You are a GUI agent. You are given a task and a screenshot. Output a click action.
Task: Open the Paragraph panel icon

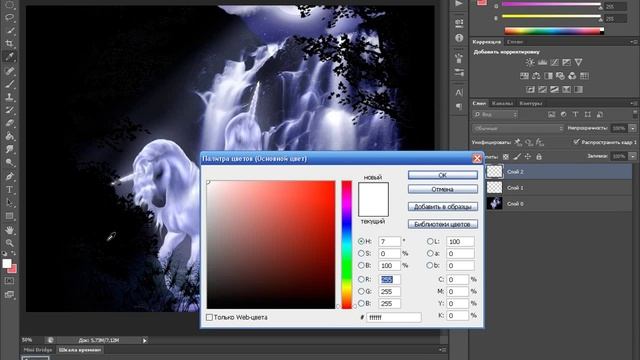(459, 107)
